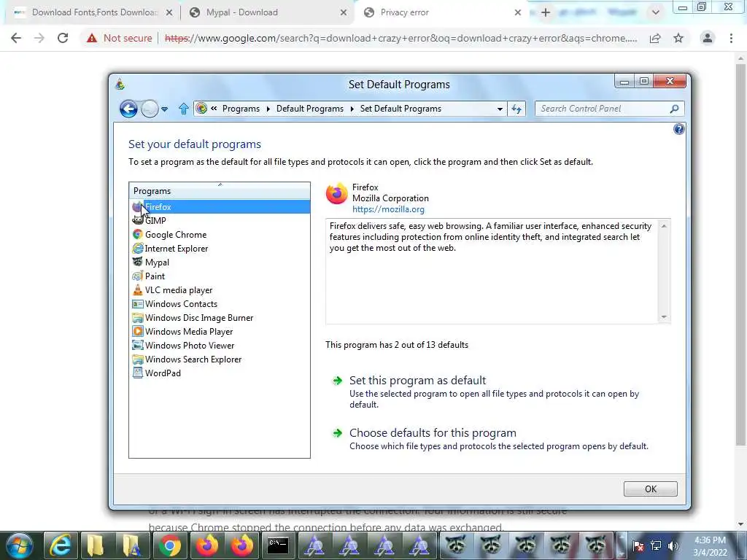Focus the Search Control Panel field
This screenshot has height=560, width=747.
point(602,109)
